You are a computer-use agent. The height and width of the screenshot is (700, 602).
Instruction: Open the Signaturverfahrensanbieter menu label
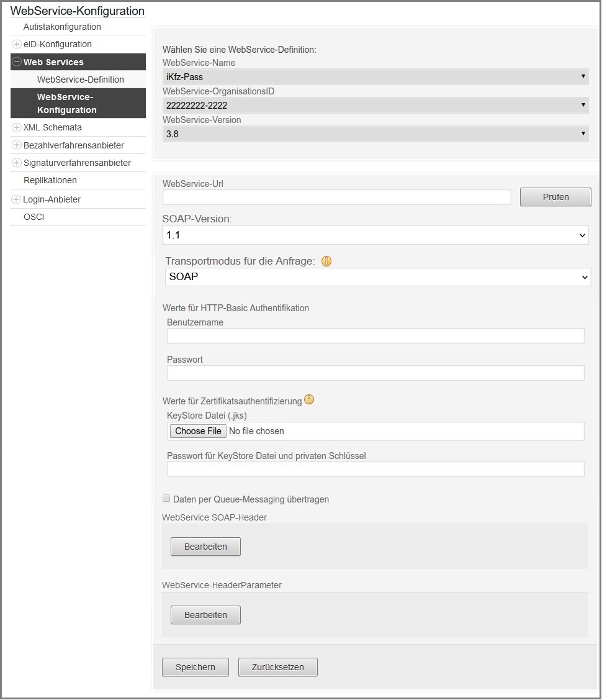coord(77,163)
